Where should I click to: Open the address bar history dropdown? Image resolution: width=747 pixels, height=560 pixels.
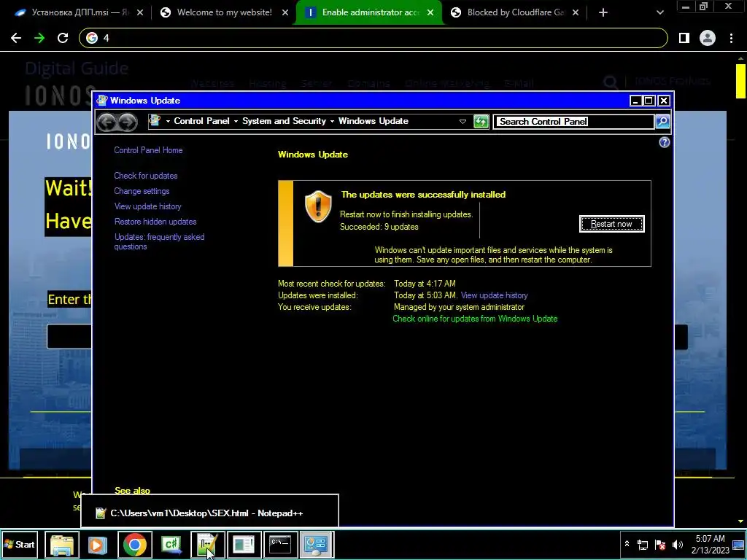pos(462,122)
